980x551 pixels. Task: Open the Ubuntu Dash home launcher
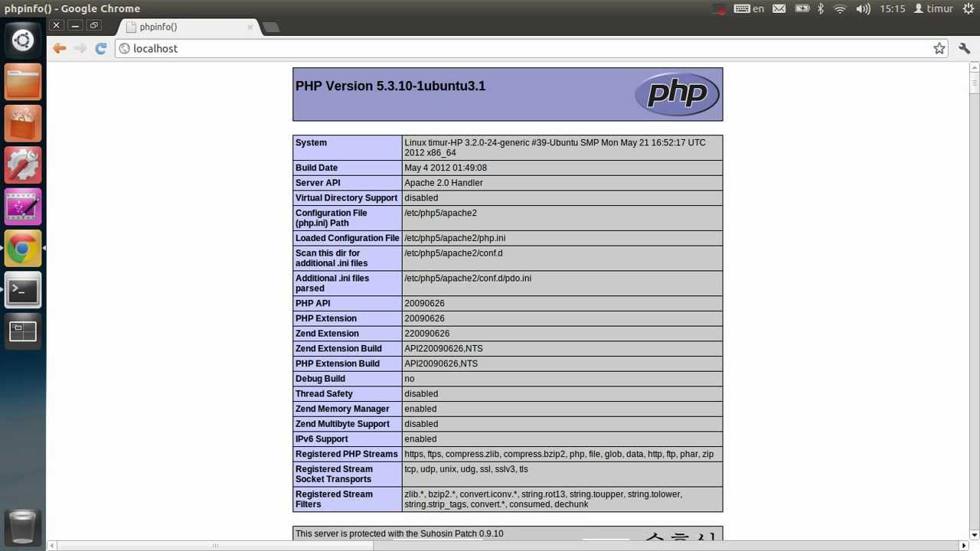coord(23,41)
